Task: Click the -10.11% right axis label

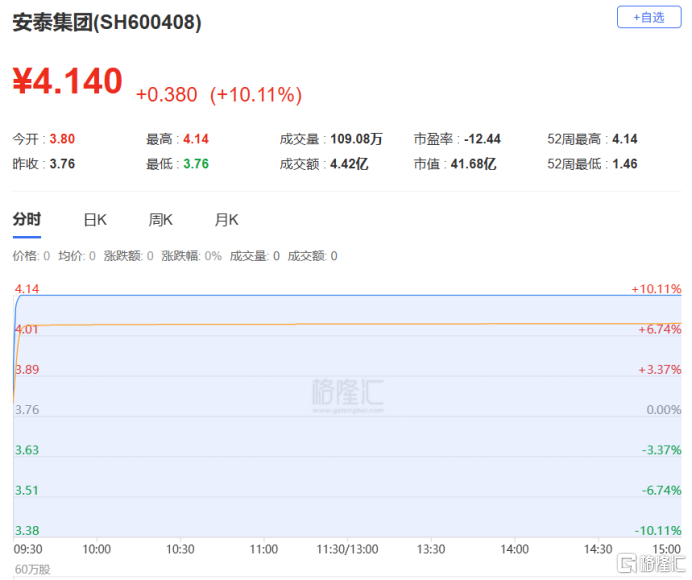Action: [658, 531]
